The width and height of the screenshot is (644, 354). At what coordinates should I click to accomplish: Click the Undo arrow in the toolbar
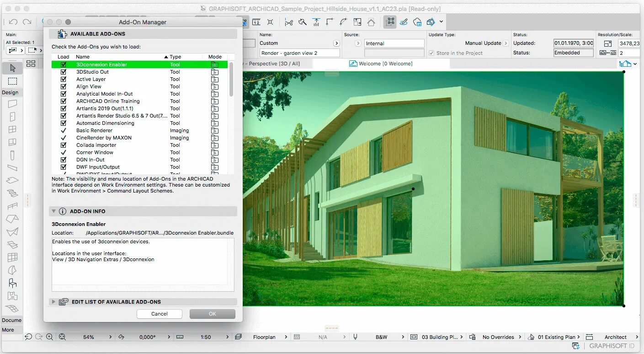(x=13, y=21)
